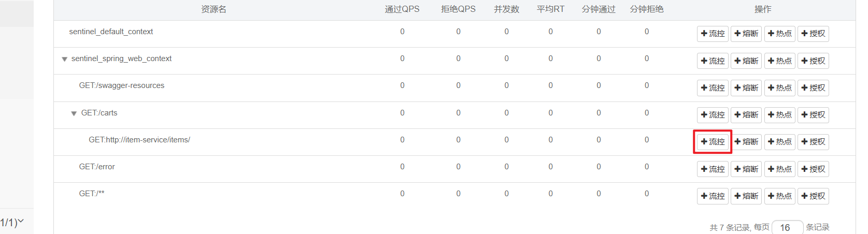Add hotspot rule for GET:http://item-service/items/
The width and height of the screenshot is (868, 234).
tap(779, 142)
